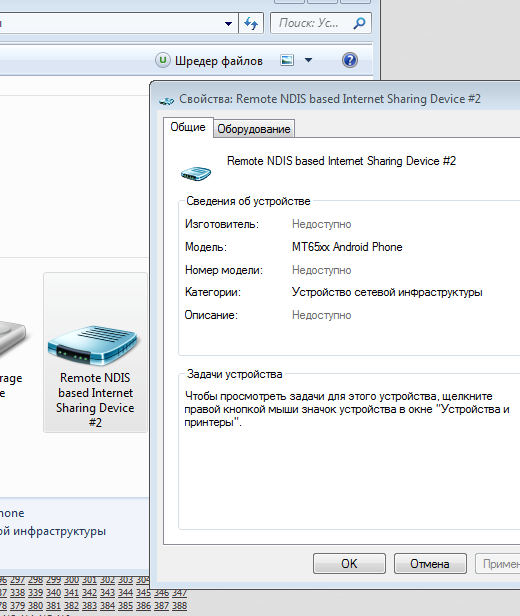
Task: Open page link 342 in the background page
Action: click(89, 593)
